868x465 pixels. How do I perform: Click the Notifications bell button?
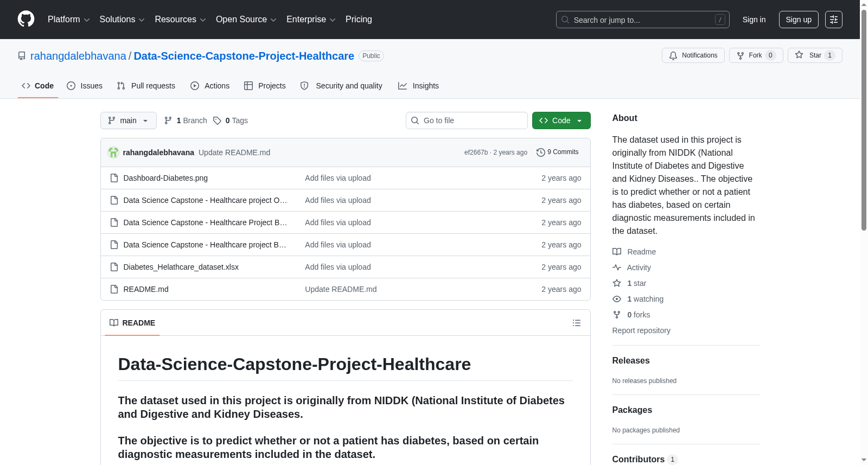click(x=693, y=55)
